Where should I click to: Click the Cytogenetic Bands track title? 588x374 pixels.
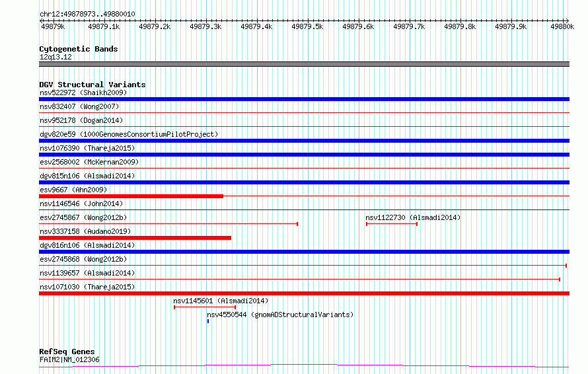pyautogui.click(x=79, y=49)
